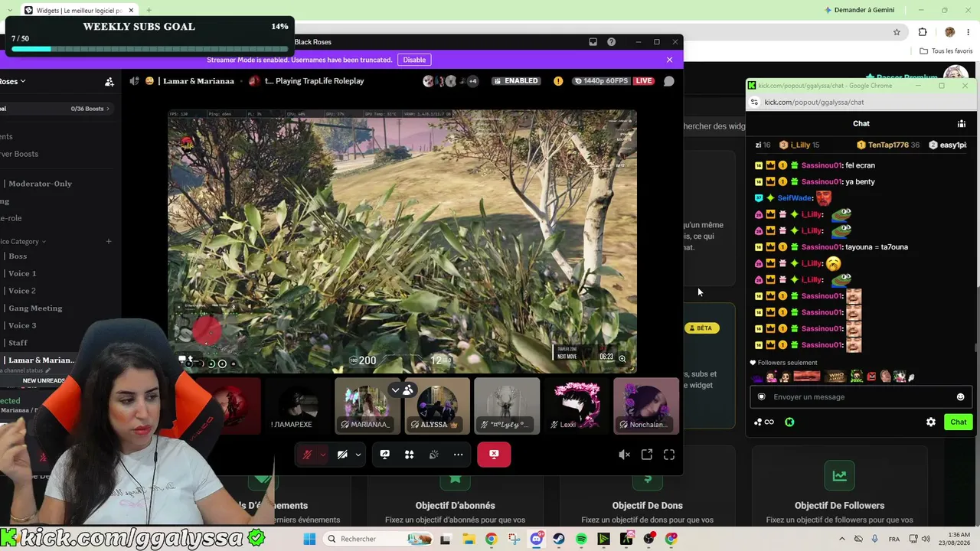Open a new Chrome tab
Image resolution: width=980 pixels, height=551 pixels.
click(149, 11)
